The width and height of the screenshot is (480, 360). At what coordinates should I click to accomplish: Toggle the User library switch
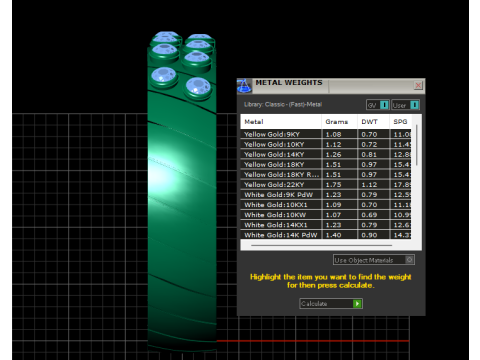[405, 105]
